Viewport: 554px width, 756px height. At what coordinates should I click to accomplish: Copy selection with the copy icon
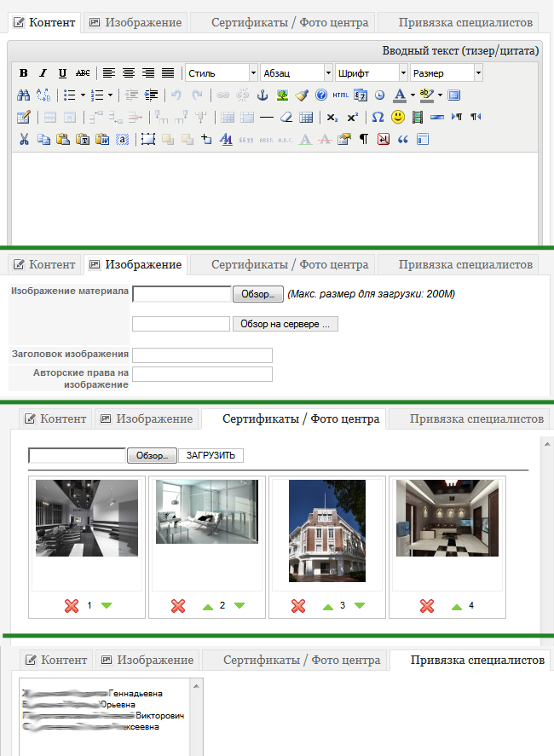click(43, 139)
